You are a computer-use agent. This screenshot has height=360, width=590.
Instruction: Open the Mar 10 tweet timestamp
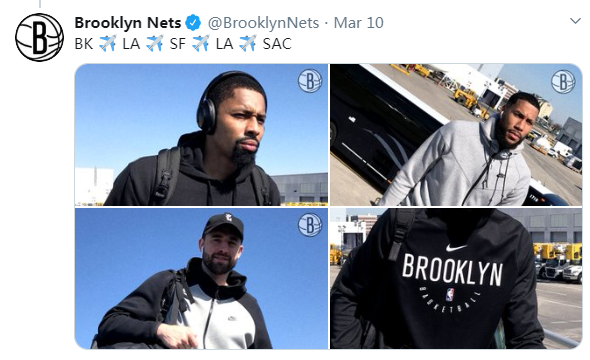pyautogui.click(x=358, y=23)
